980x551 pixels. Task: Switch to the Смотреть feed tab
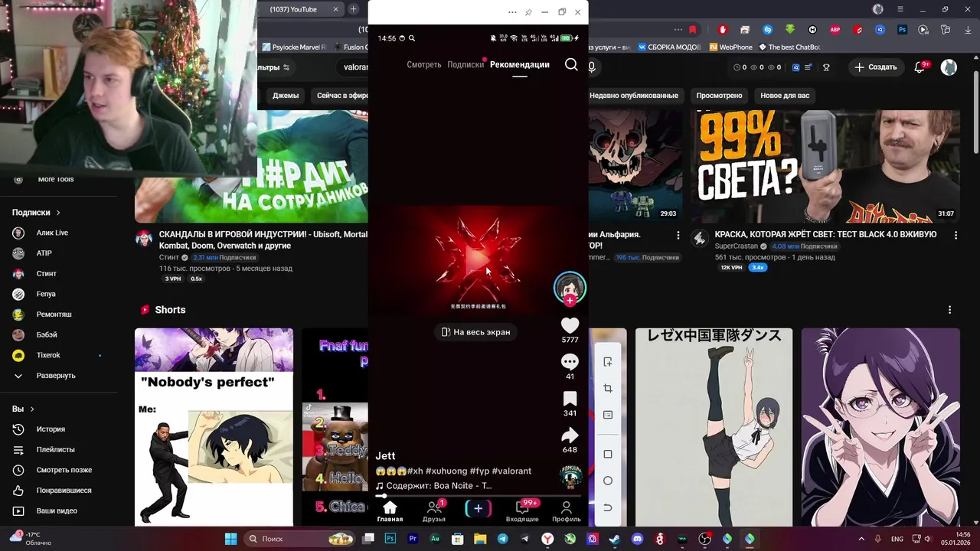(x=424, y=65)
